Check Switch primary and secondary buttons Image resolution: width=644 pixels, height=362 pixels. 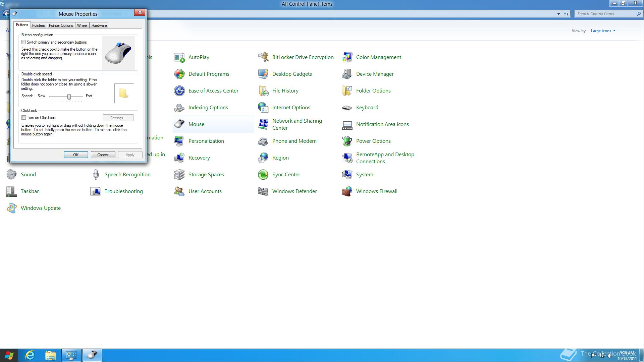pyautogui.click(x=23, y=42)
